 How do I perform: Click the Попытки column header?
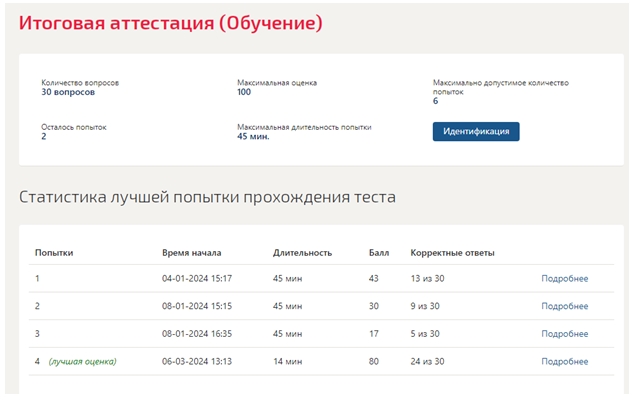tap(54, 253)
